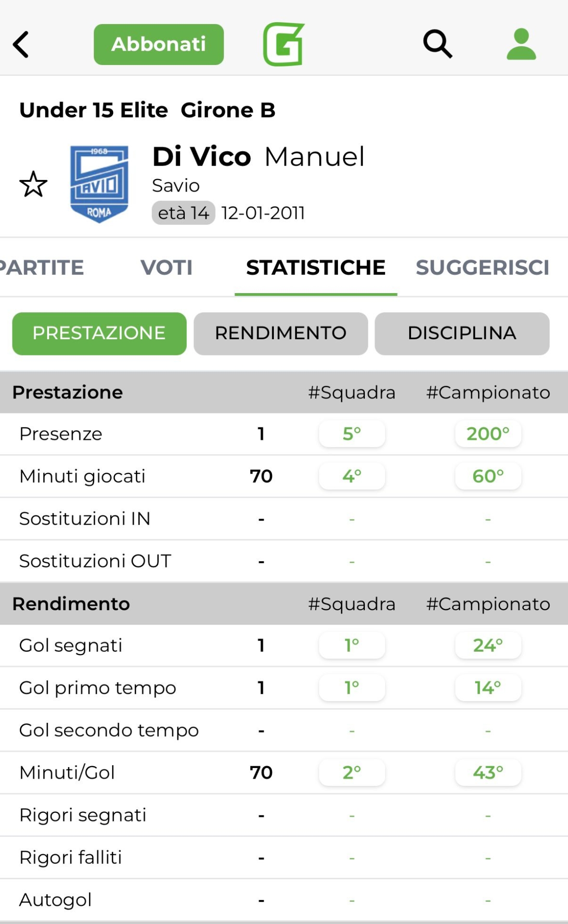The height and width of the screenshot is (924, 568).
Task: Open the Savio team name link
Action: pos(176,186)
